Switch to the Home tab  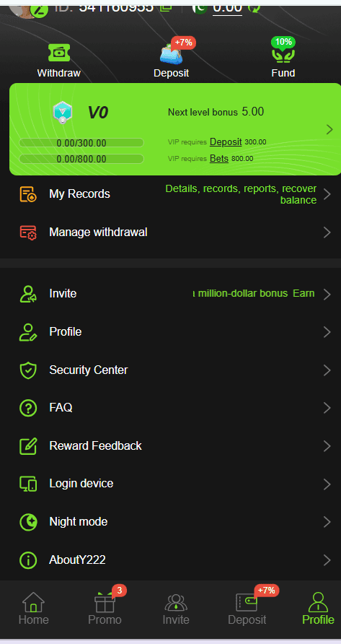point(34,609)
